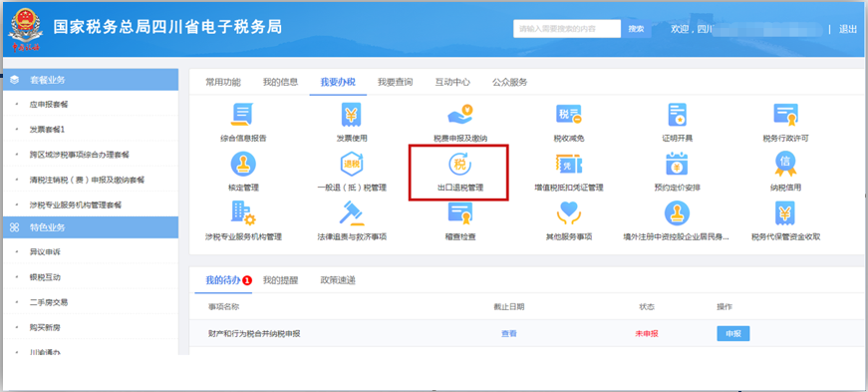Click the 状态 column header
Viewport: 868px width, 392px height.
click(647, 306)
